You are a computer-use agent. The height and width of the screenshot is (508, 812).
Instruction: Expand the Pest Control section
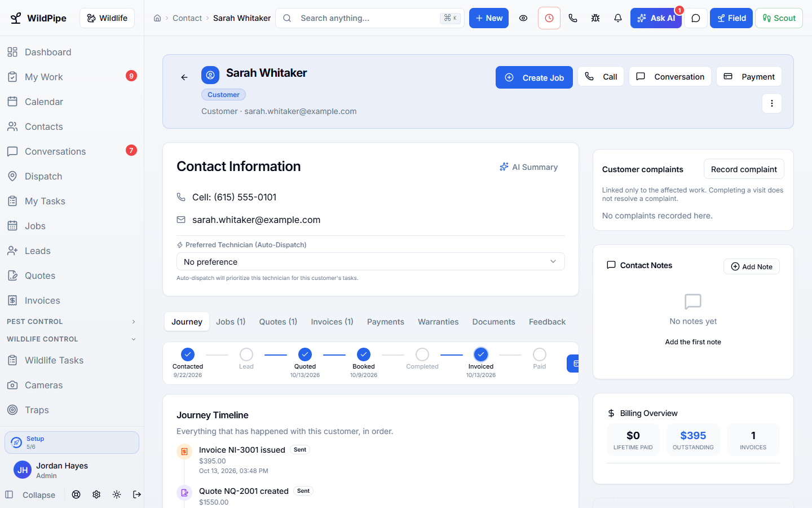[72, 322]
